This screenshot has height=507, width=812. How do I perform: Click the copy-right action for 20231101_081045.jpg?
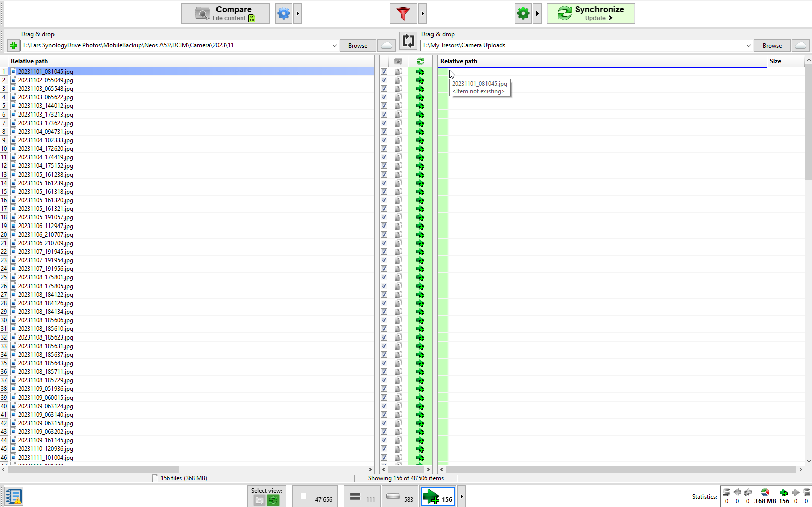click(420, 72)
